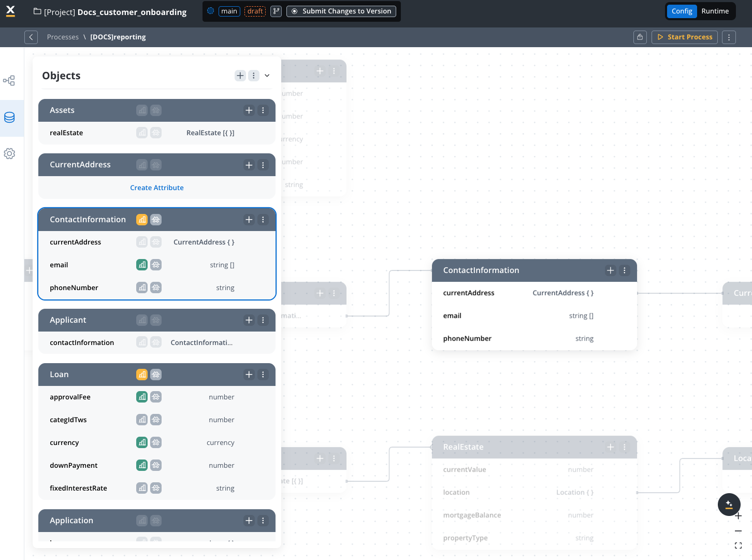The image size is (752, 560).
Task: Add attribute to Assets object
Action: [249, 110]
